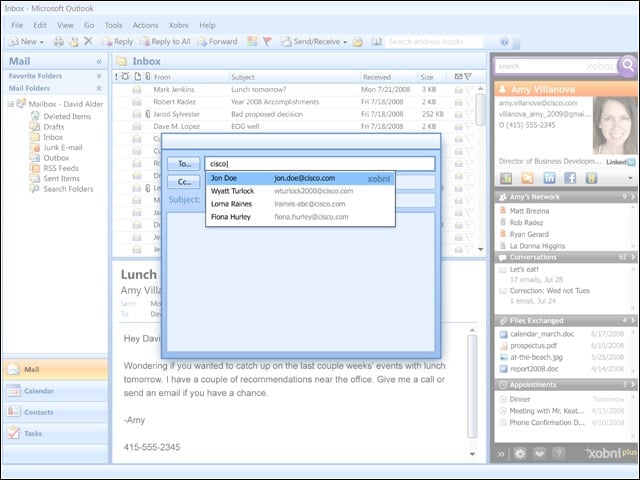The height and width of the screenshot is (480, 640).
Task: Expand the Appointments section arrow
Action: click(633, 384)
